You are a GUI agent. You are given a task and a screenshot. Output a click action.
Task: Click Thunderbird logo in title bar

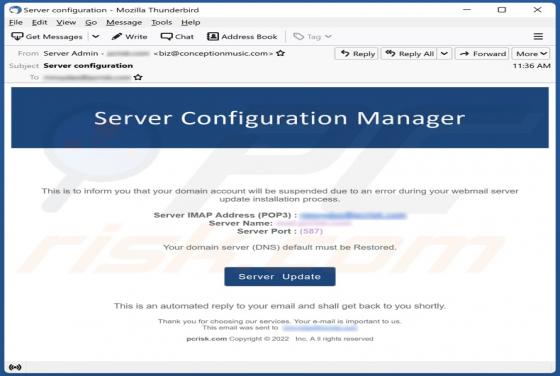15,10
